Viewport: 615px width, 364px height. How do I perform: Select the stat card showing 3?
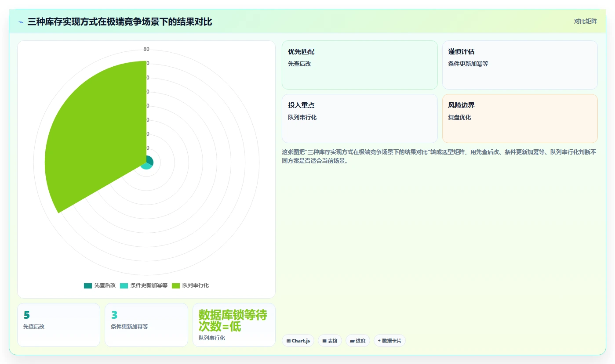pos(146,325)
